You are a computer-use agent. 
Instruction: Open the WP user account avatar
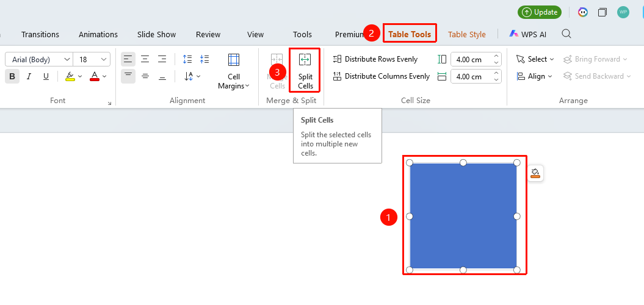[x=623, y=12]
